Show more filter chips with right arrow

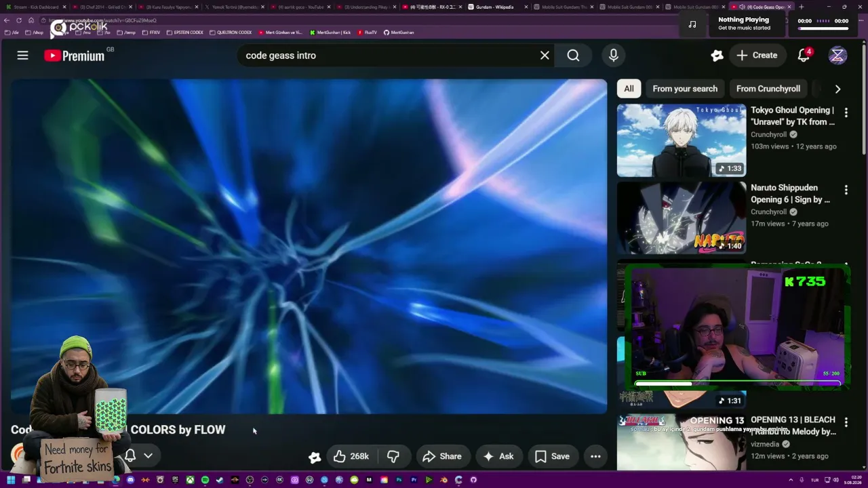837,89
